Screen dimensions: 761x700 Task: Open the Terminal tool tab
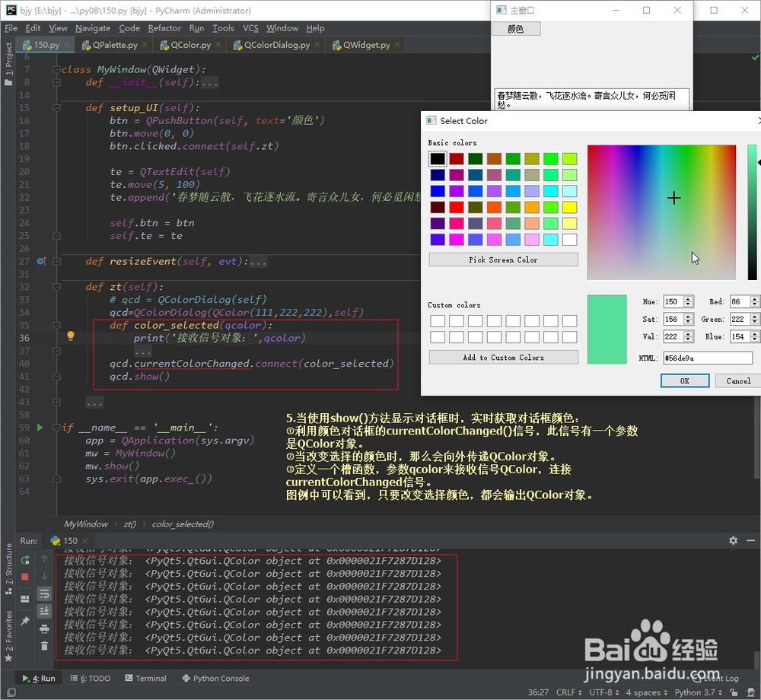point(145,678)
